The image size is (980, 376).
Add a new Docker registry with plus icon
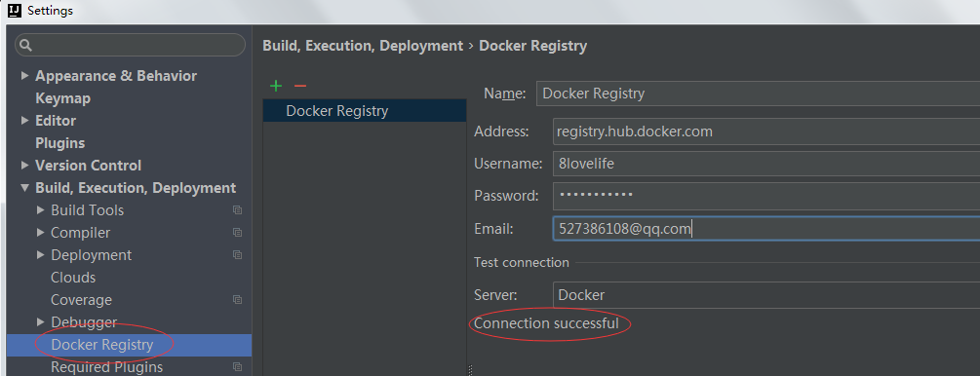pos(276,86)
